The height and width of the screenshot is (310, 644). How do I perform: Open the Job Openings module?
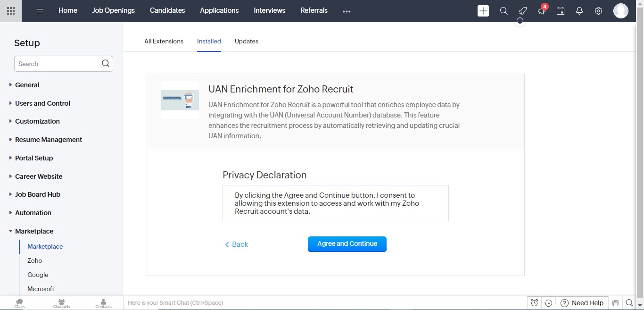point(114,10)
